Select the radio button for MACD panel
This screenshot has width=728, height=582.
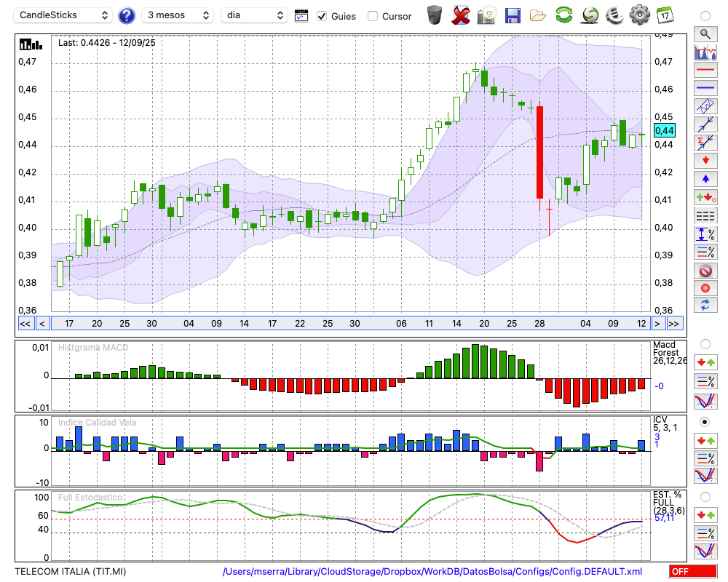(x=705, y=344)
